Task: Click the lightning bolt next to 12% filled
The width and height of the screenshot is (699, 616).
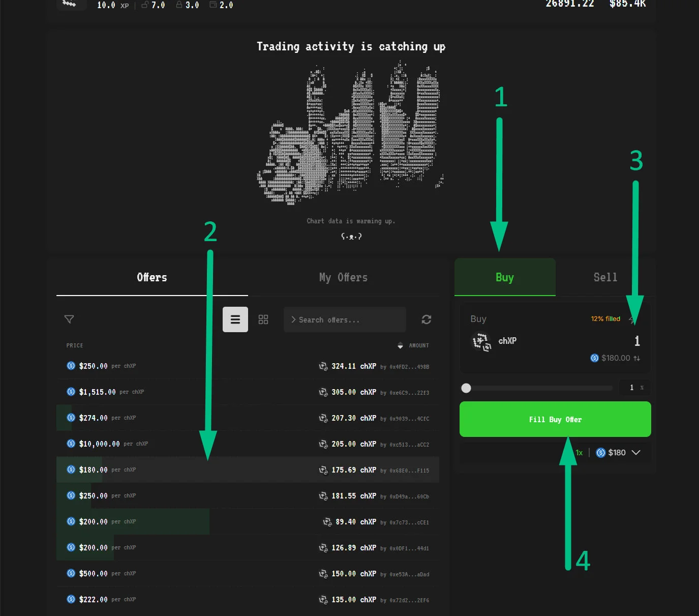Action: point(632,319)
